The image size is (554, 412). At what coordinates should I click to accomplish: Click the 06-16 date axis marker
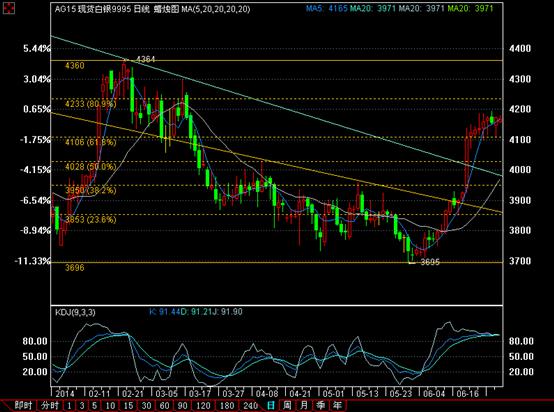(x=468, y=394)
